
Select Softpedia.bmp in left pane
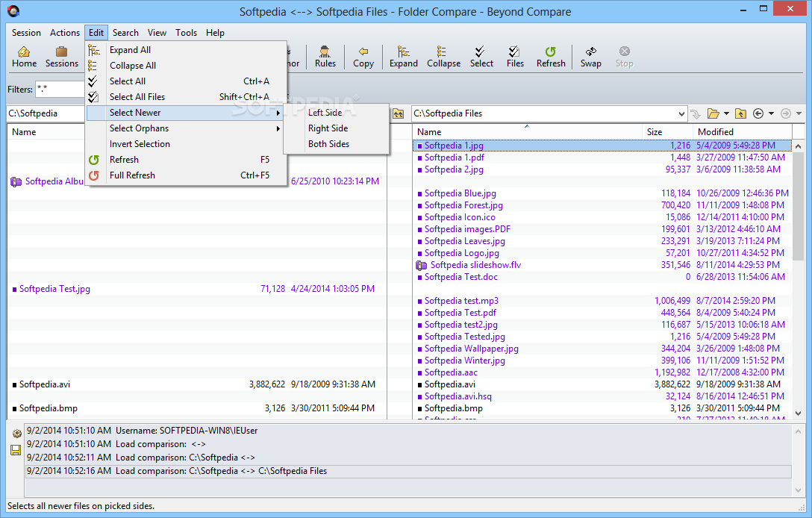[197, 408]
